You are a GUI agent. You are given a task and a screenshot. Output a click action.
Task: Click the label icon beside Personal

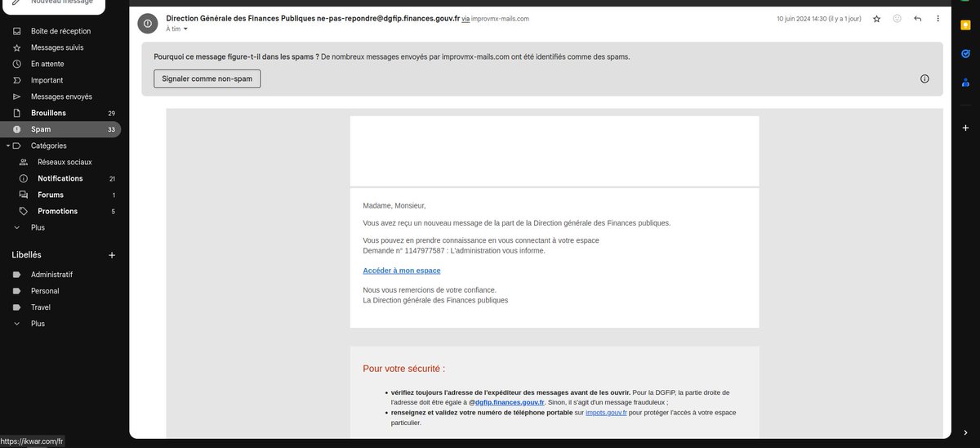point(17,291)
